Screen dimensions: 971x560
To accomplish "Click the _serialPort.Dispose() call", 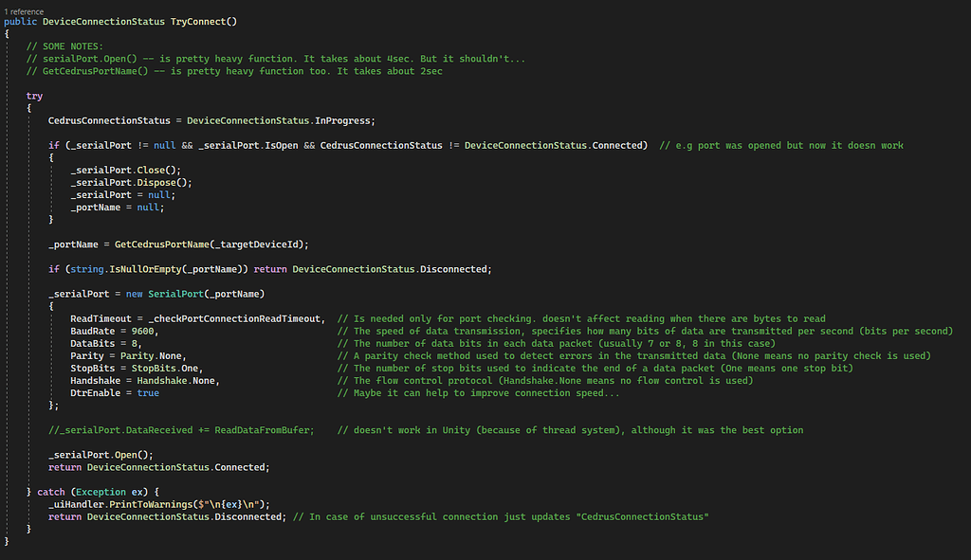I will point(130,182).
